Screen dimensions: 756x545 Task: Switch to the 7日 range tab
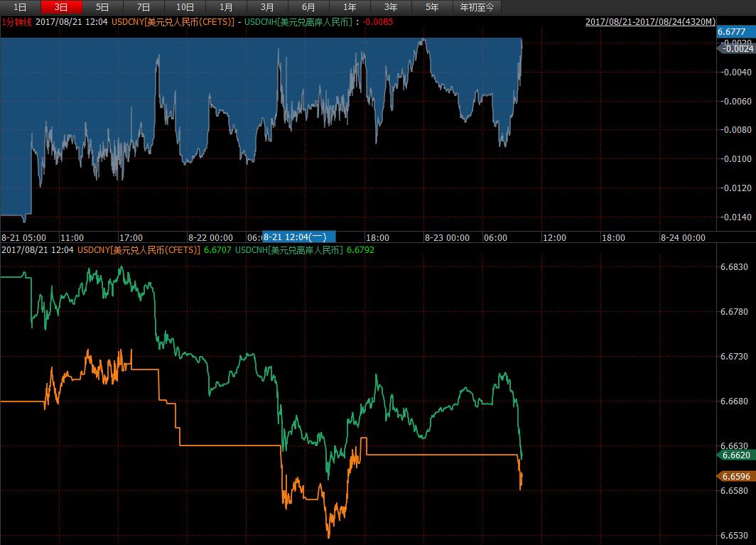[x=144, y=7]
